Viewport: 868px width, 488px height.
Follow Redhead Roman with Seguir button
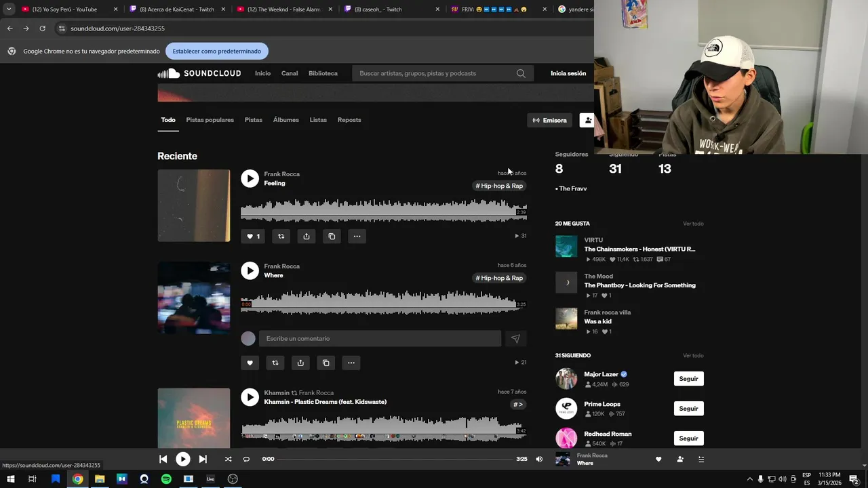[x=688, y=439]
